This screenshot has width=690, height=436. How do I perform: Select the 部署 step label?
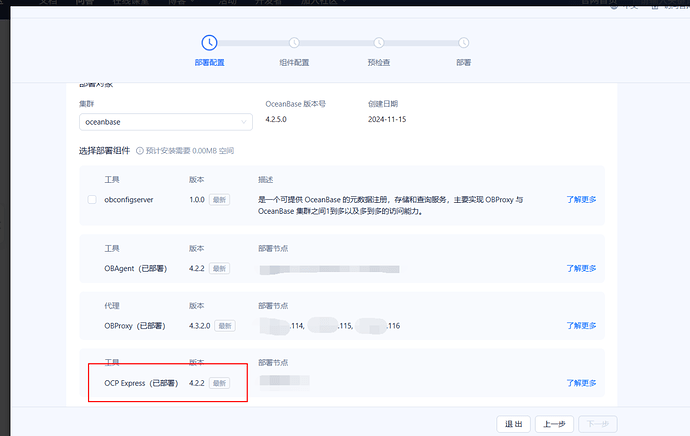(x=463, y=62)
